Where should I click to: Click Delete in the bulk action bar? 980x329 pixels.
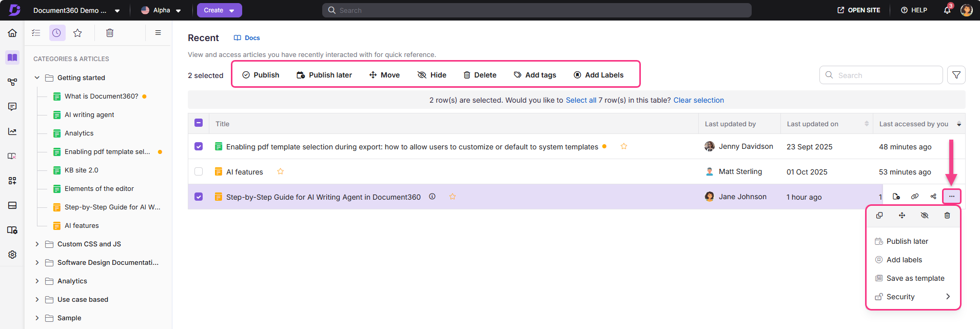480,75
